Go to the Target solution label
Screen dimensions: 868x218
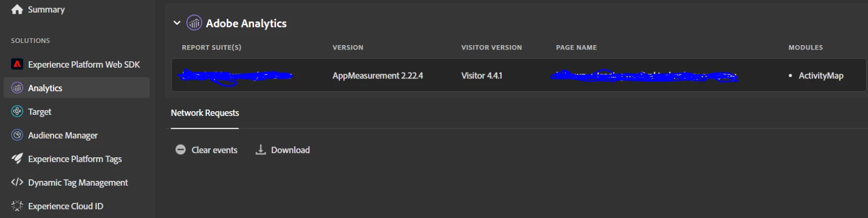pos(40,112)
